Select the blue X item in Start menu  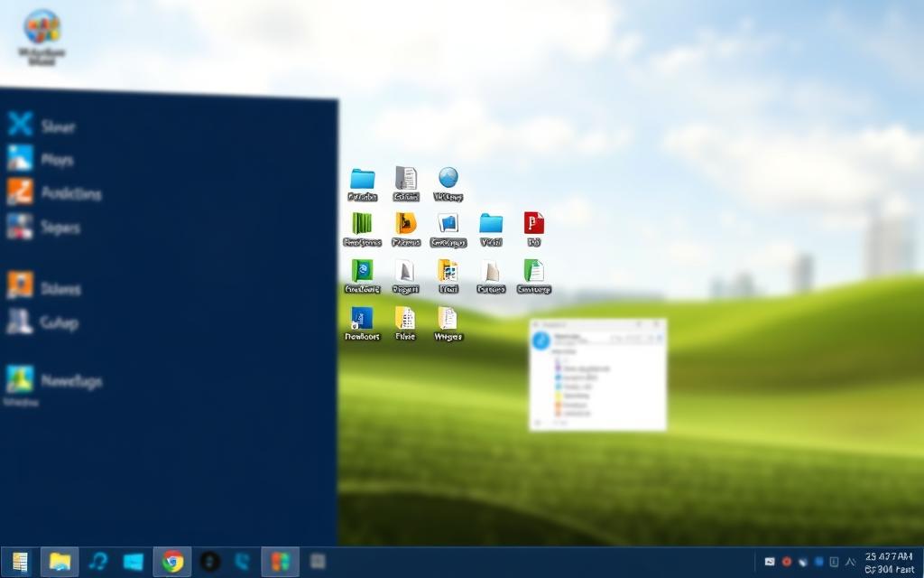pyautogui.click(x=20, y=125)
